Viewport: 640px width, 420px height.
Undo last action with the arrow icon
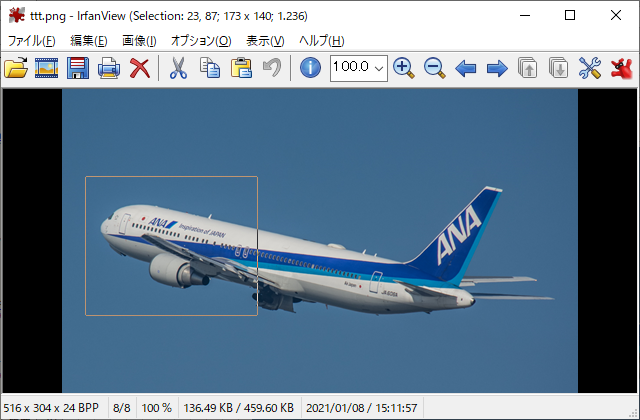[272, 67]
